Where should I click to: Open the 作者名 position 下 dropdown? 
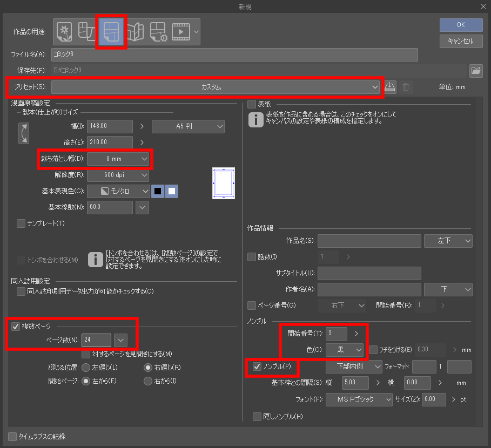pos(448,289)
